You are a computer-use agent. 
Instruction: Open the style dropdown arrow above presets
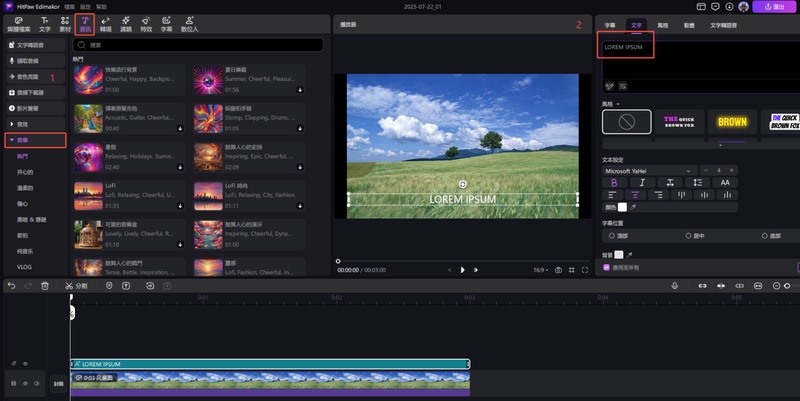coord(618,104)
